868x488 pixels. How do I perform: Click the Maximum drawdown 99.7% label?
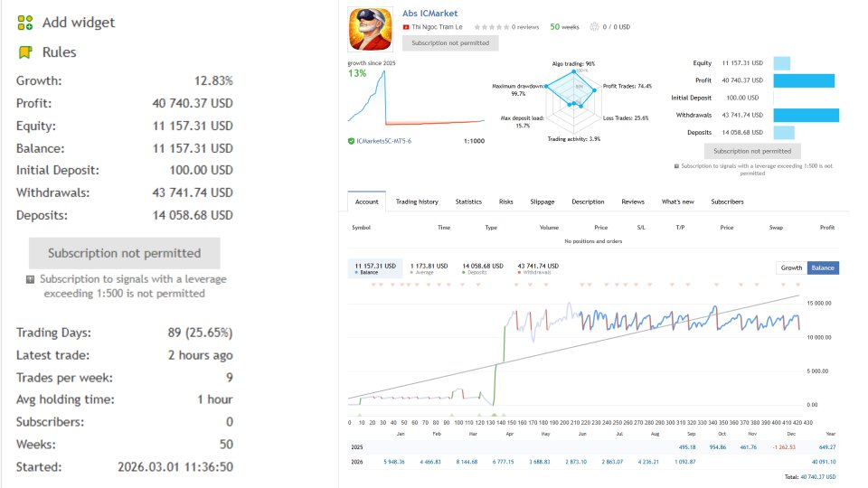[x=518, y=89]
